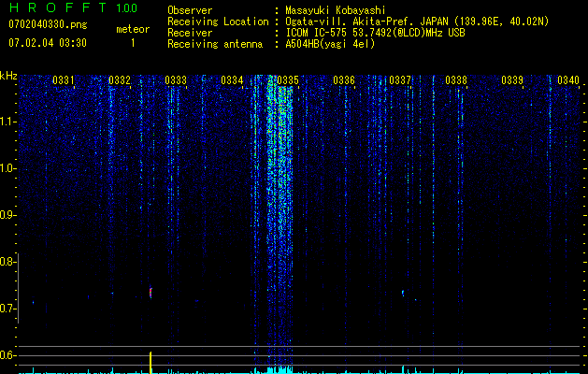Click the 0332 time marker
The image size is (588, 374).
point(120,80)
